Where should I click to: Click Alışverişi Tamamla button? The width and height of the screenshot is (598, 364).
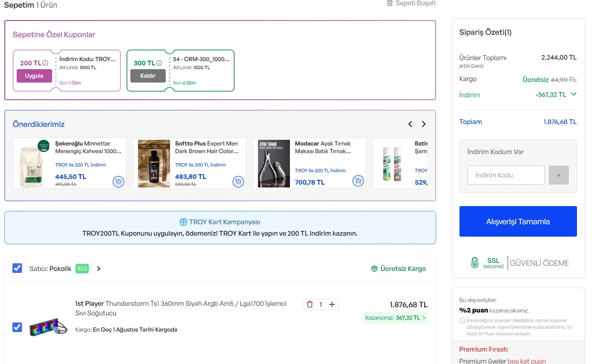tap(518, 221)
